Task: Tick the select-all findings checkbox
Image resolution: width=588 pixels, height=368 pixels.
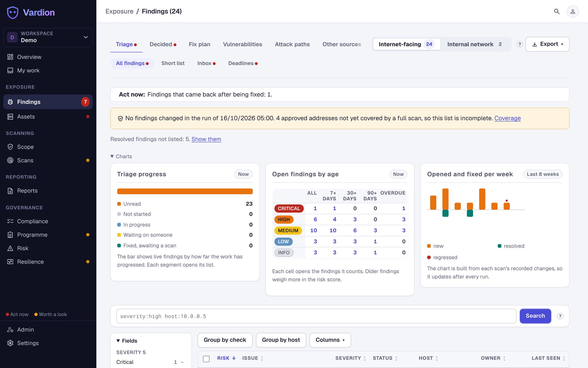Action: coord(206,359)
